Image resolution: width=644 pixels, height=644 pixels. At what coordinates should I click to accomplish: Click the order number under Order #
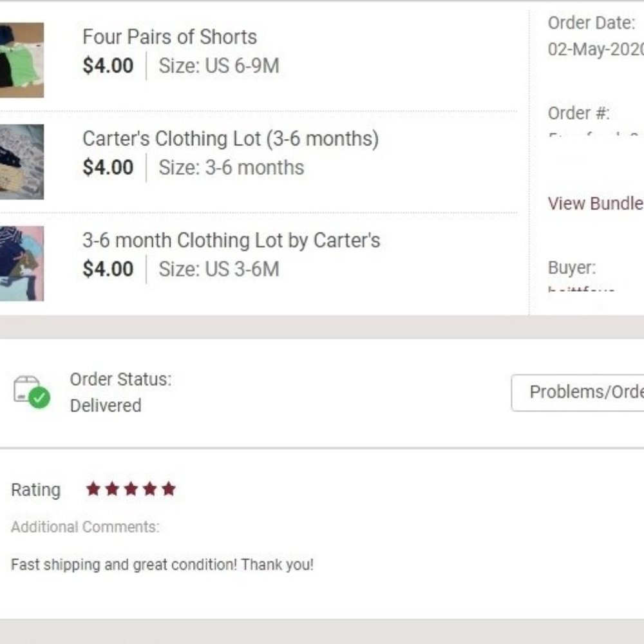click(592, 137)
